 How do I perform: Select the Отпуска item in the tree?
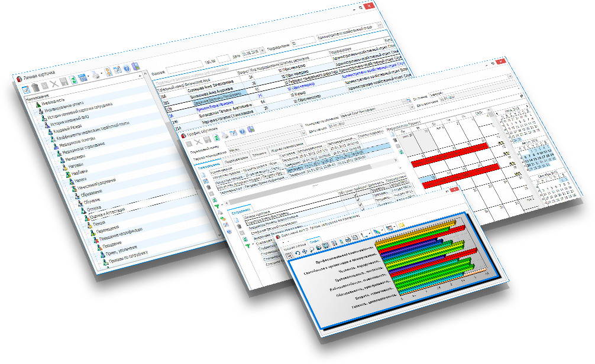[93, 208]
